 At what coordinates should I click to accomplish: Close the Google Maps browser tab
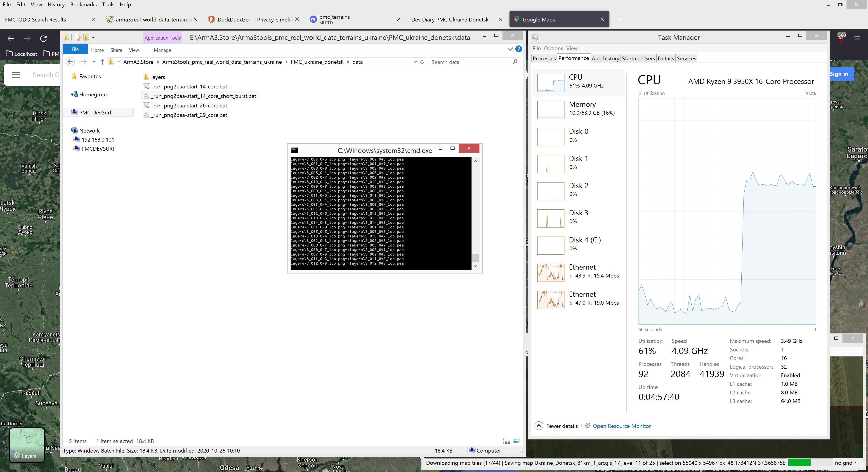pos(602,19)
